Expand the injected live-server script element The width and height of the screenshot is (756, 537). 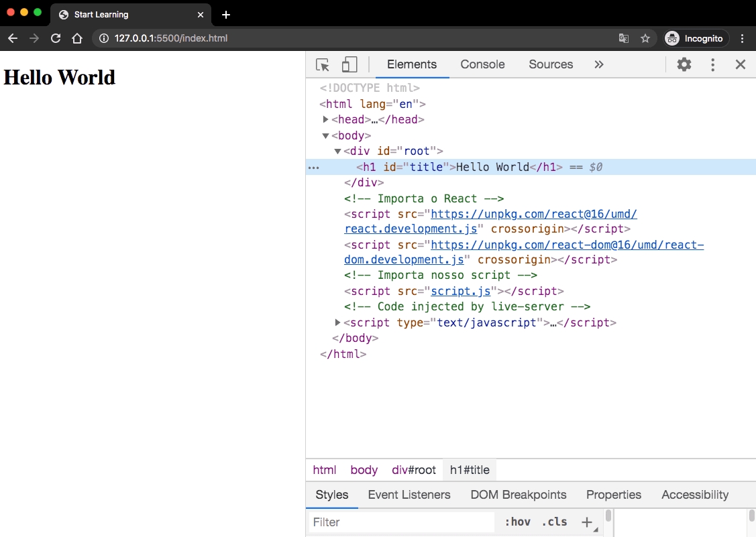[337, 322]
